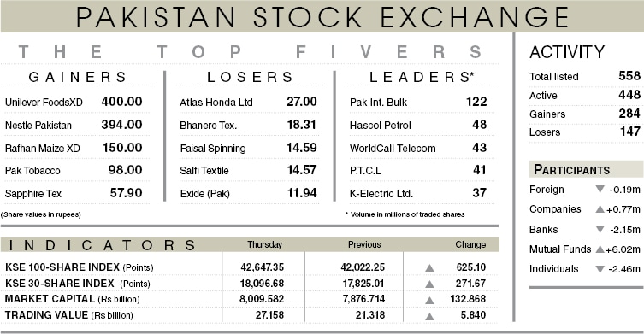Click the Market Capital change up arrow
The image size is (644, 334).
click(x=429, y=301)
